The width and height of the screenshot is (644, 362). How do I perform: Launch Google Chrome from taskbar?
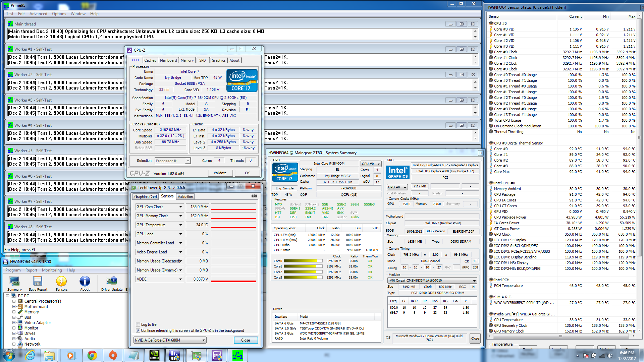[x=92, y=355]
